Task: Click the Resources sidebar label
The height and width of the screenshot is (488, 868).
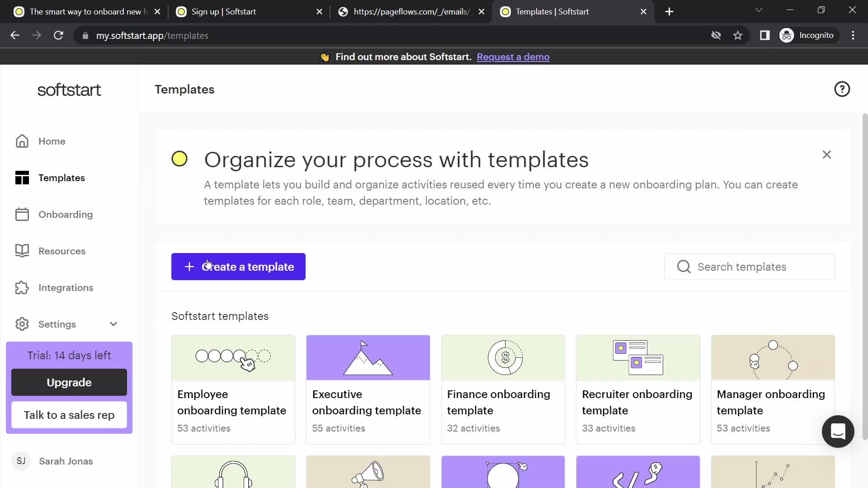Action: [62, 251]
